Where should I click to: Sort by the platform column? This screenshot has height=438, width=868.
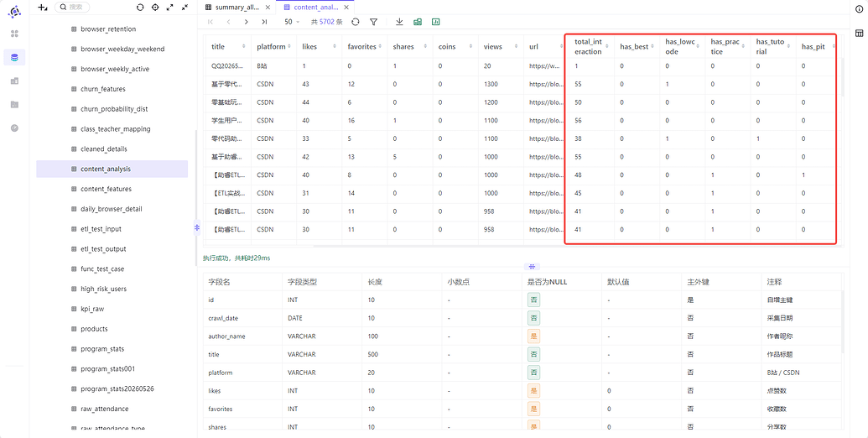click(289, 47)
